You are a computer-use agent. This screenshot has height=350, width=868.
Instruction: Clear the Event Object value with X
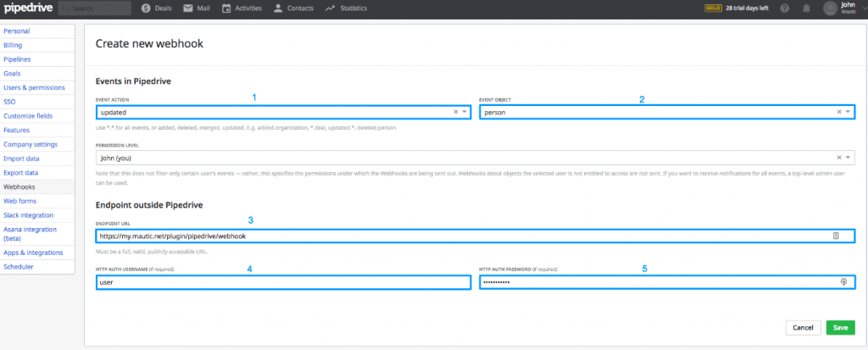[839, 112]
